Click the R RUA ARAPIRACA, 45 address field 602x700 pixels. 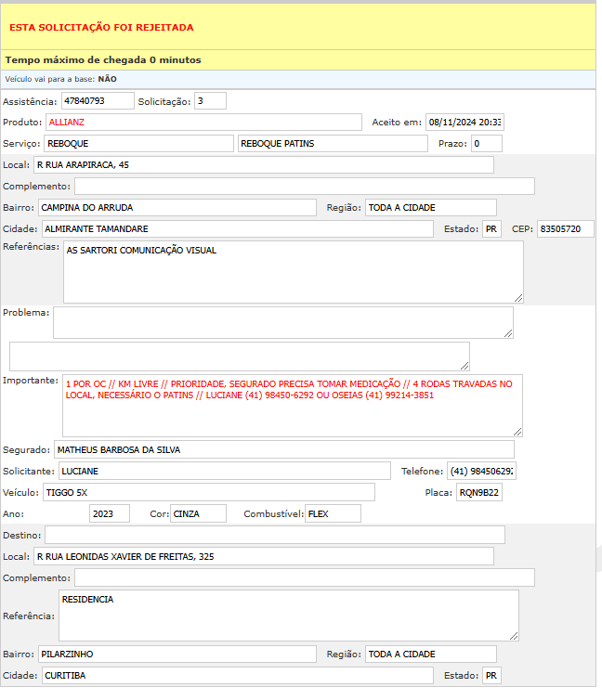point(263,164)
